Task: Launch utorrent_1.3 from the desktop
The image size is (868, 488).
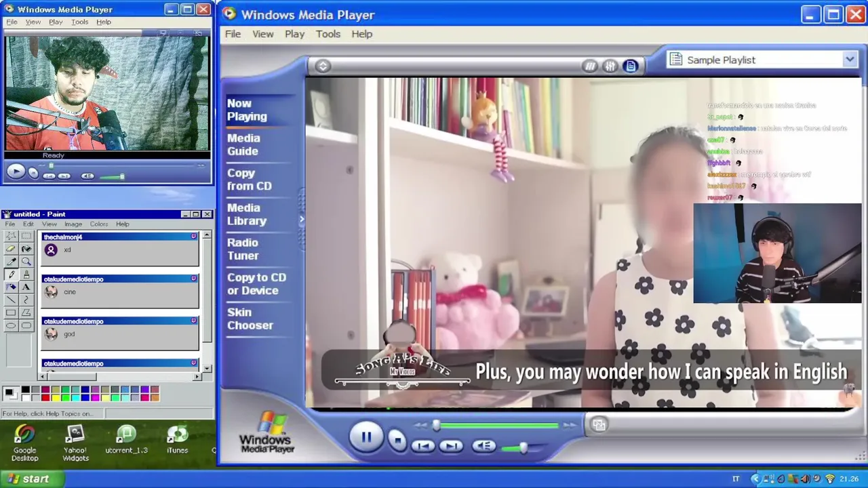Action: [126, 440]
